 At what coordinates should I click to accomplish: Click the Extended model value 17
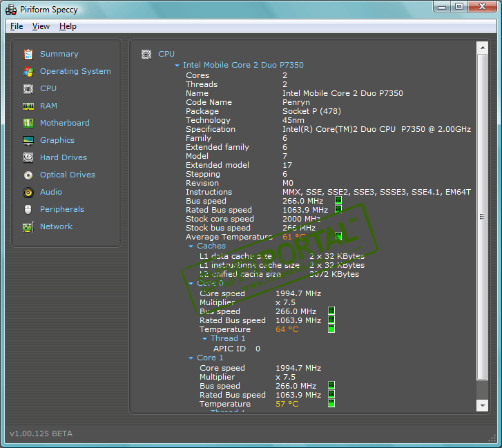[287, 165]
